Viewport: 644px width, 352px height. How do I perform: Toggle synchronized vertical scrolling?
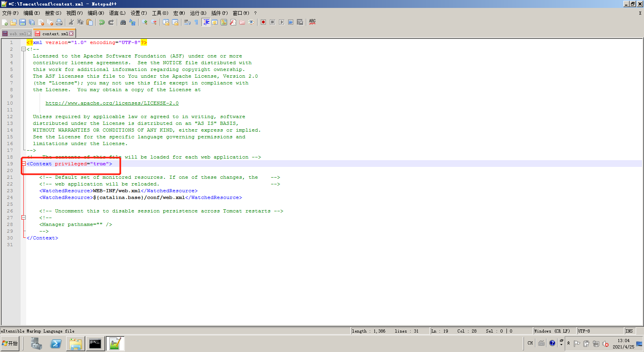[x=166, y=22]
